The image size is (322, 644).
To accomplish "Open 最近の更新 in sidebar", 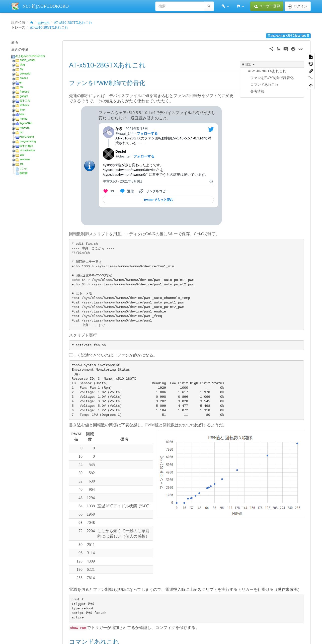I will tap(20, 49).
